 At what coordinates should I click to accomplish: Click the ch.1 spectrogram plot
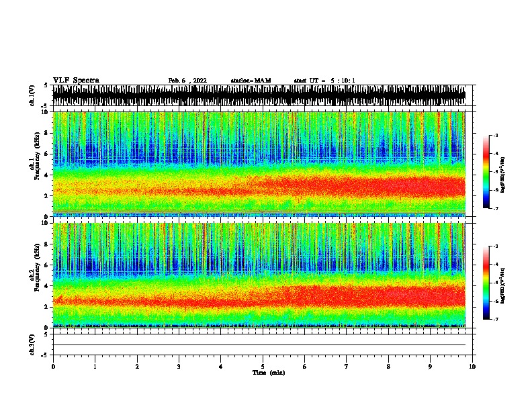[x=259, y=164]
